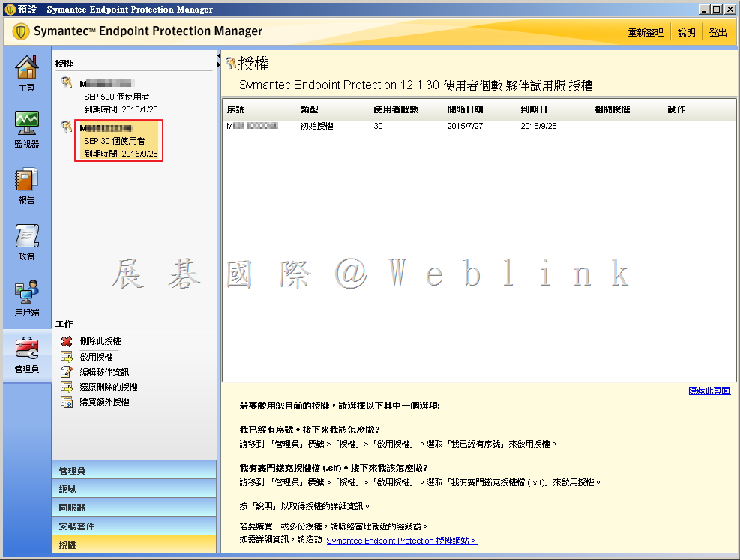Click the 購買額外授權 task icon
The image size is (740, 560).
67,402
